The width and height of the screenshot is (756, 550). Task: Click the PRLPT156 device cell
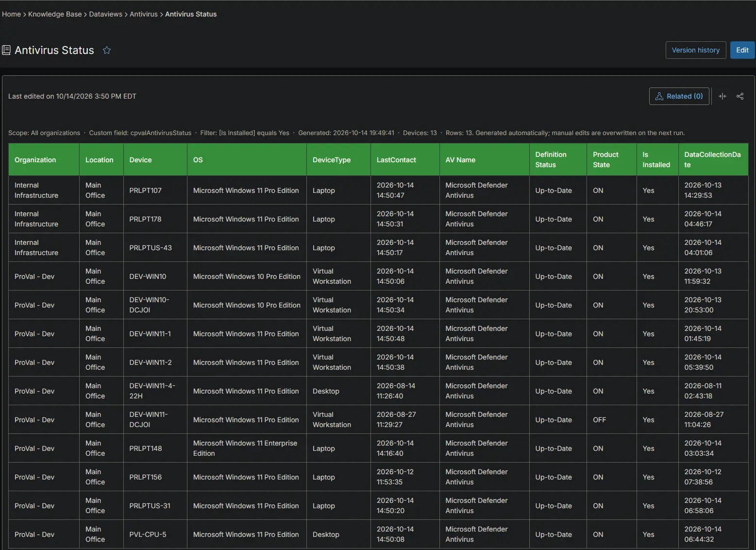pyautogui.click(x=155, y=477)
